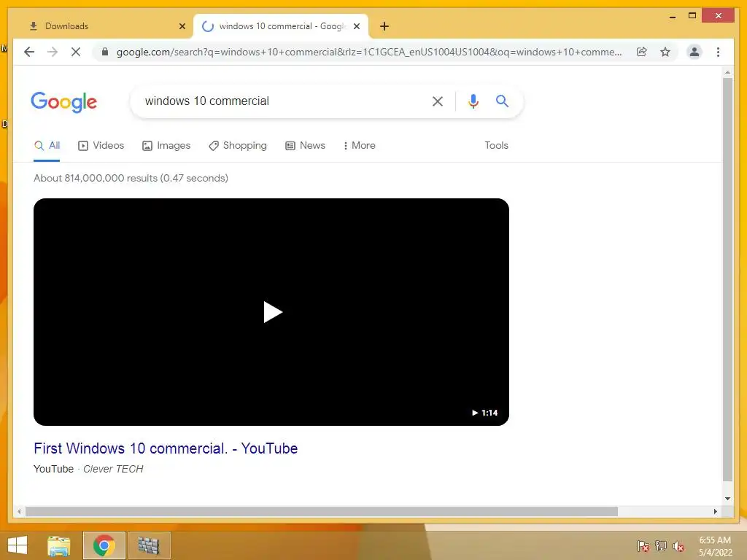Bookmark this page with the star icon

(x=665, y=52)
